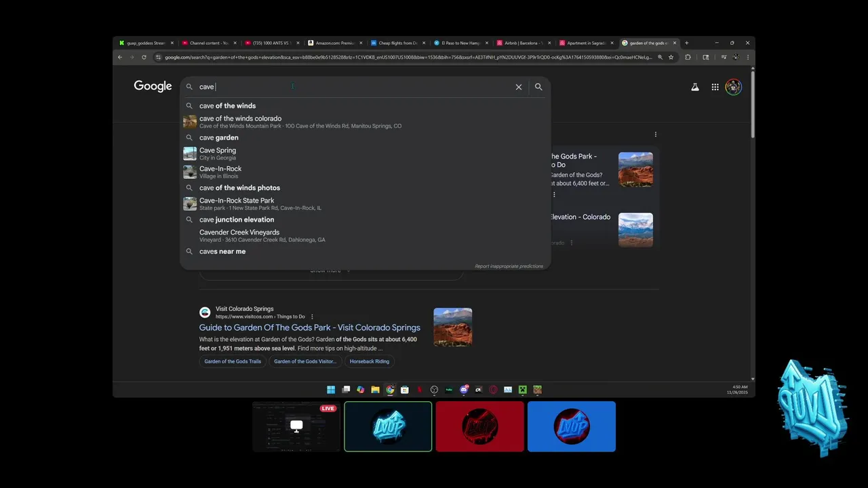Open 'Guide to Garden Of The Gods Park' result
The width and height of the screenshot is (868, 488).
pyautogui.click(x=310, y=327)
